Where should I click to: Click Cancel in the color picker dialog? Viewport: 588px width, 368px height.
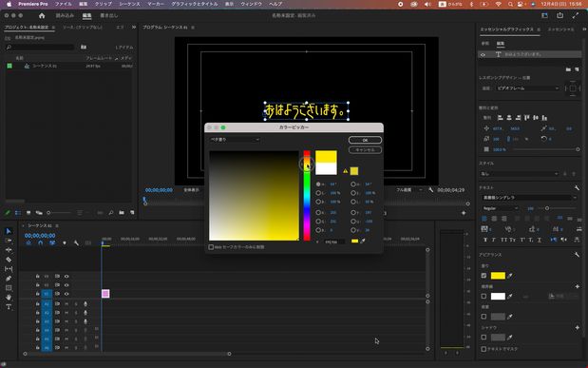[365, 150]
